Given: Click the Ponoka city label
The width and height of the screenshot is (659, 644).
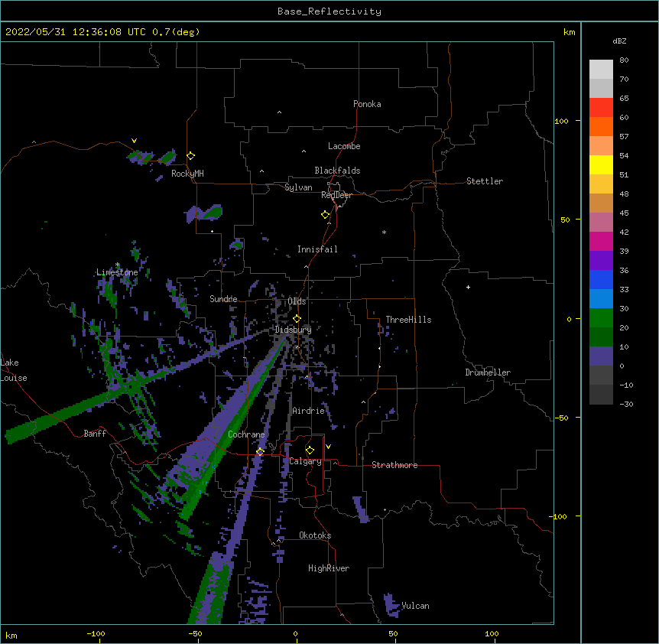Looking at the screenshot, I should pos(367,104).
